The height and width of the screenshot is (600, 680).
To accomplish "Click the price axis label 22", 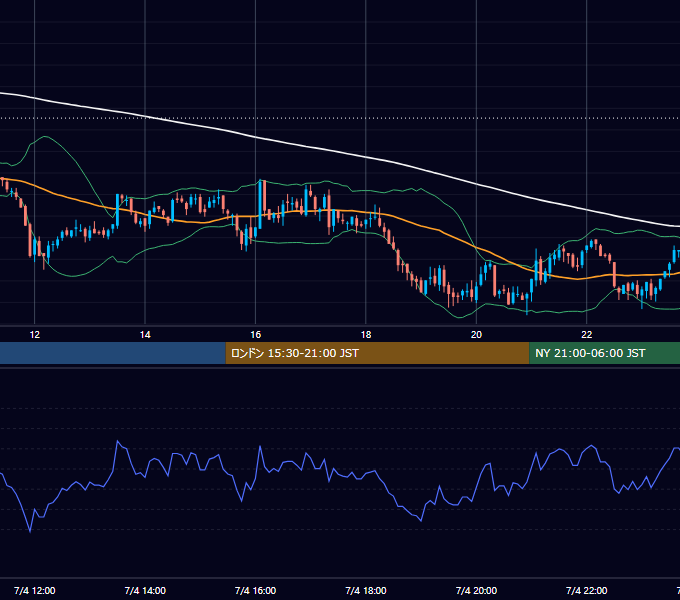I will 586,335.
